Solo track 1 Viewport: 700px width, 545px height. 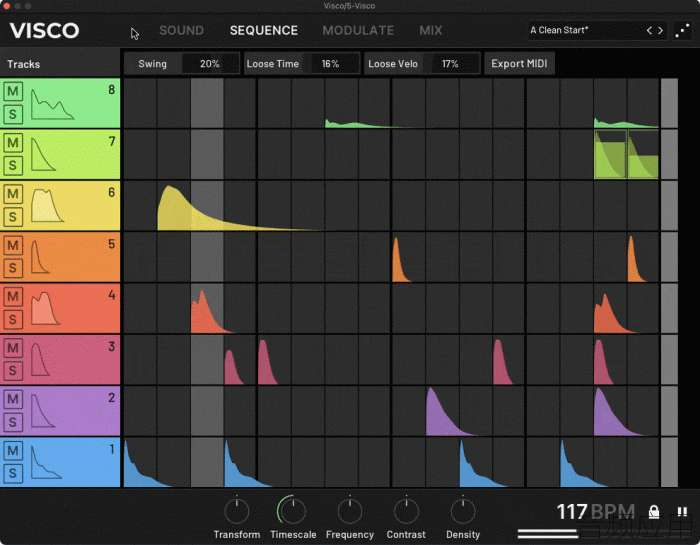(x=13, y=474)
